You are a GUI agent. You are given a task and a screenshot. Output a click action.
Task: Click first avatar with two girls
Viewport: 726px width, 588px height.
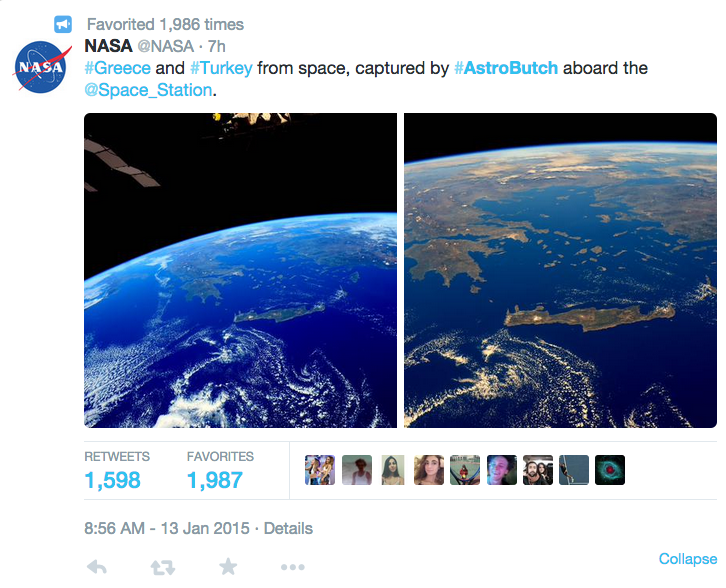click(x=320, y=470)
